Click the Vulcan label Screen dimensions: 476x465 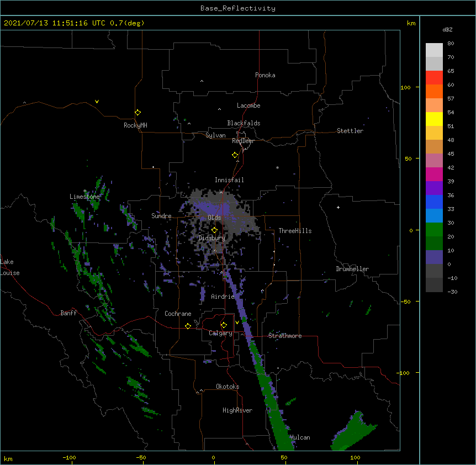tap(300, 437)
